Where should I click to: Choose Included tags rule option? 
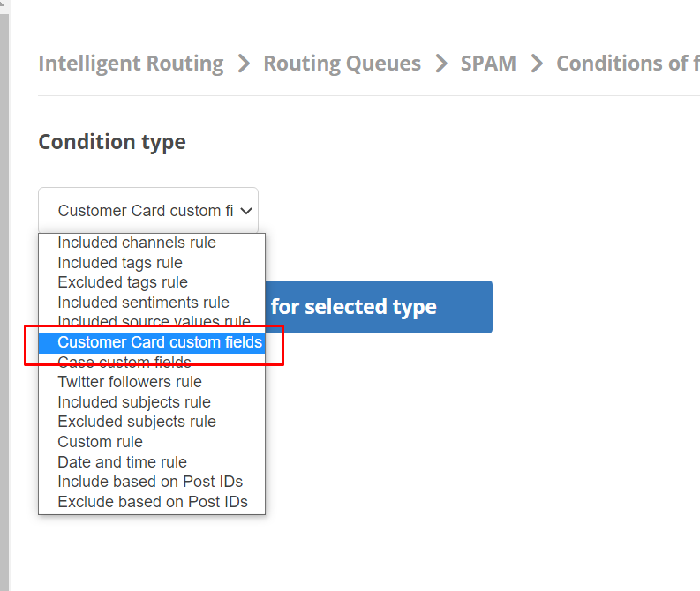(152, 263)
